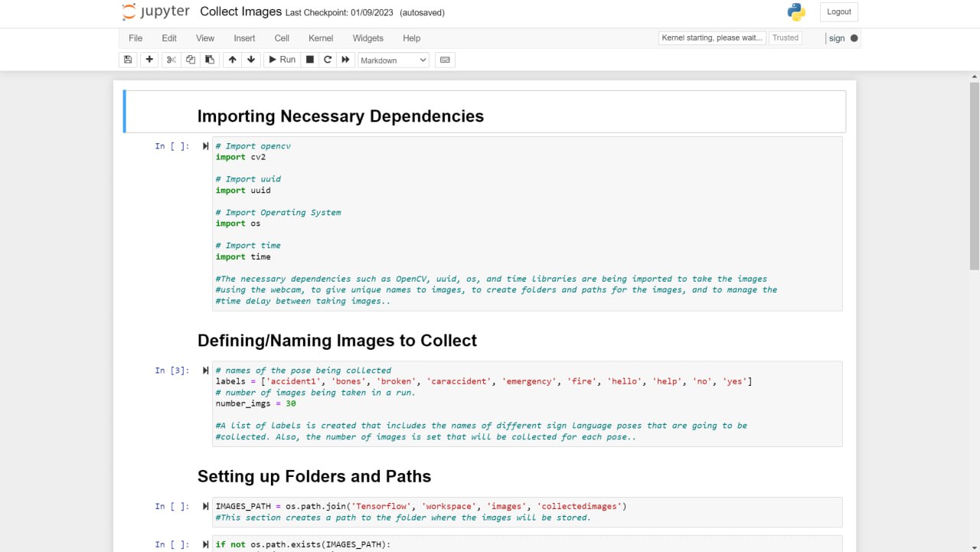Open the Edit menu
This screenshot has width=980, height=552.
(169, 38)
